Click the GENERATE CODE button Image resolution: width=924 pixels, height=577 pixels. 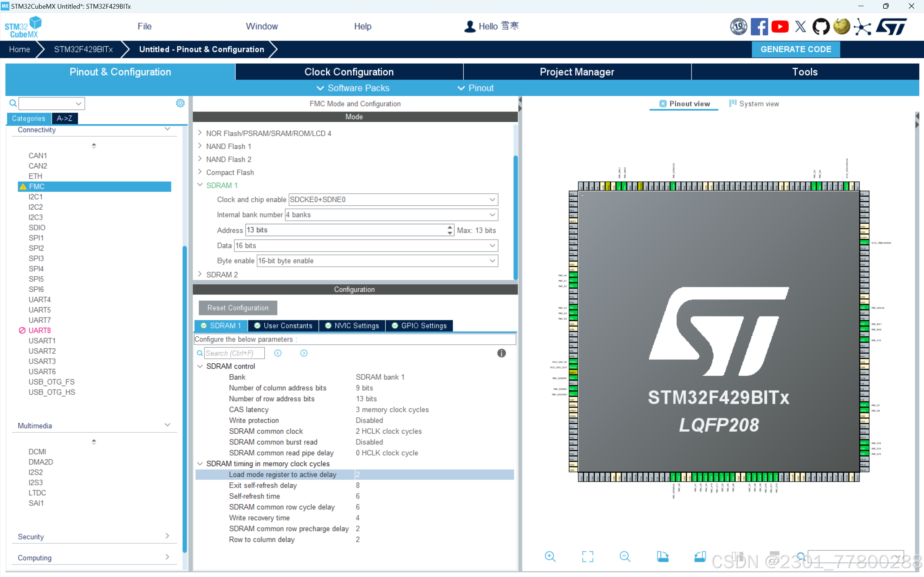[x=795, y=49]
